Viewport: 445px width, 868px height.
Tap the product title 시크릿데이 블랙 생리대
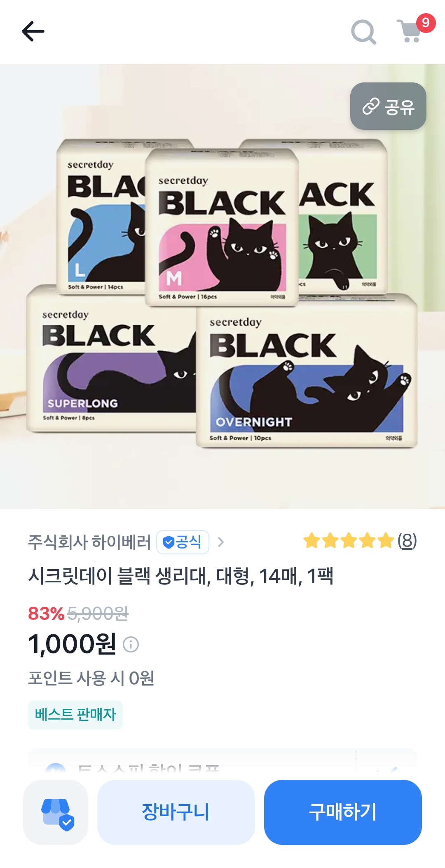click(180, 576)
